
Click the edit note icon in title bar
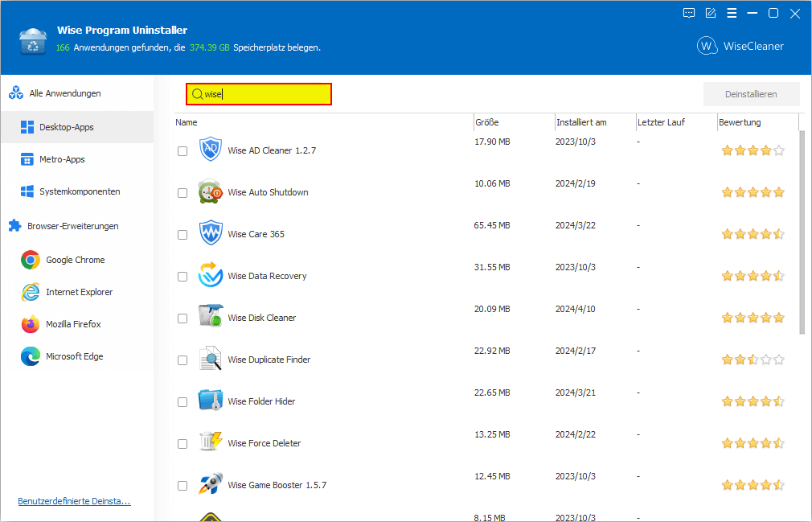pos(711,14)
